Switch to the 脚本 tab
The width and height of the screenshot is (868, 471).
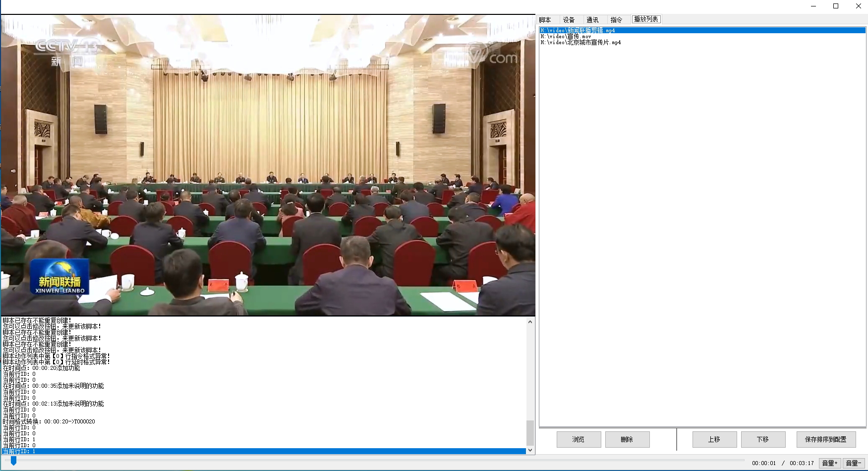[545, 20]
